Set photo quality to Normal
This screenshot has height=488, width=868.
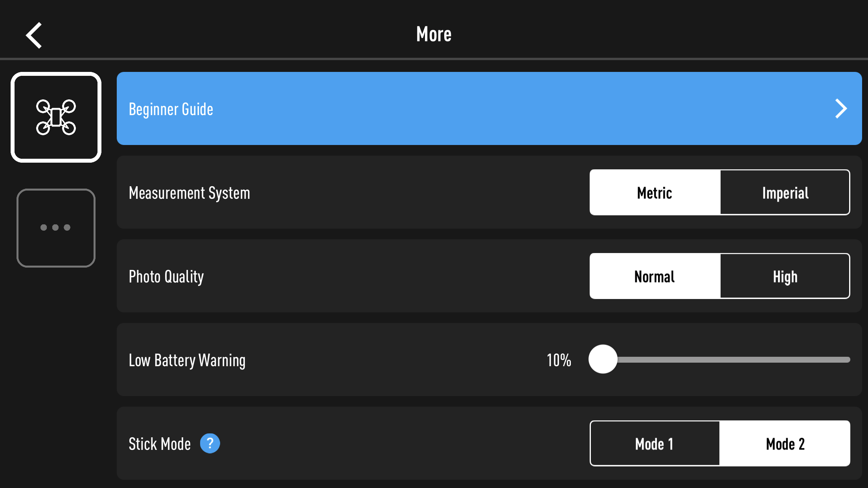click(x=655, y=276)
